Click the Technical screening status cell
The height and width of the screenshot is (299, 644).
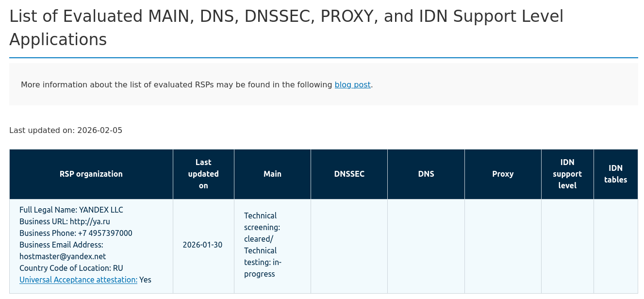(x=263, y=245)
